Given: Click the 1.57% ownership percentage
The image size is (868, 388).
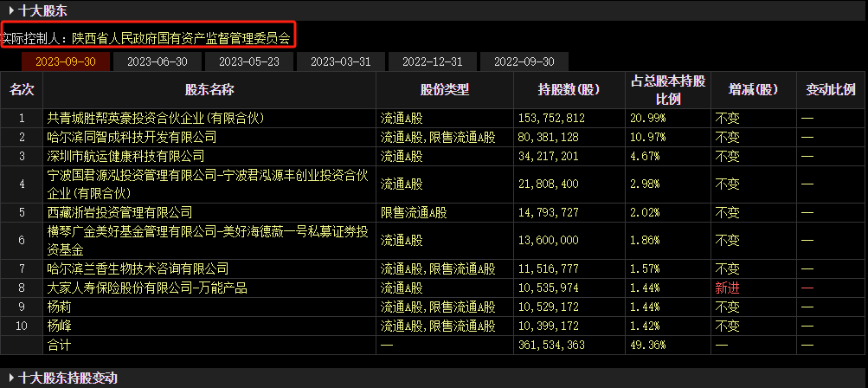Looking at the screenshot, I should pos(645,268).
